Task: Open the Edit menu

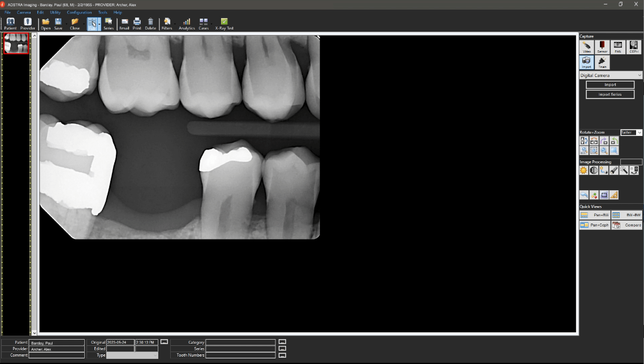Action: tap(40, 12)
